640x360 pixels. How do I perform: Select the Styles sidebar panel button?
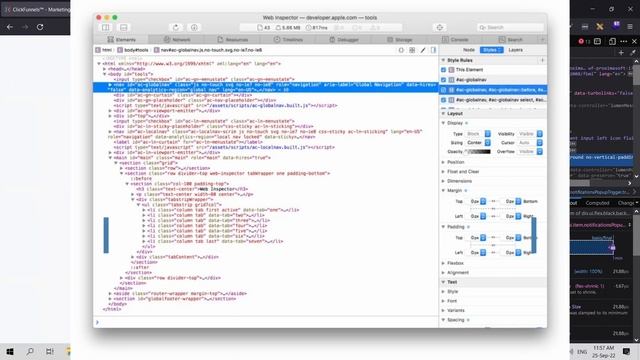tap(491, 50)
